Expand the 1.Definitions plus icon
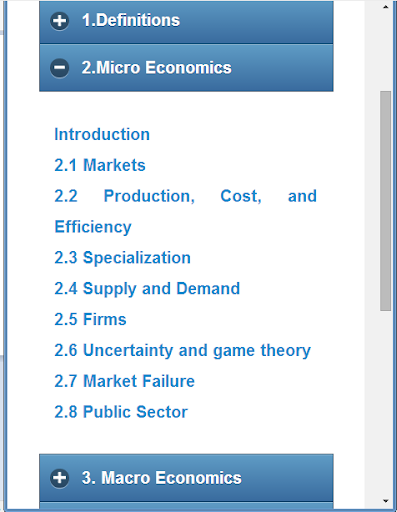Viewport: 397px width, 512px height. pos(60,21)
